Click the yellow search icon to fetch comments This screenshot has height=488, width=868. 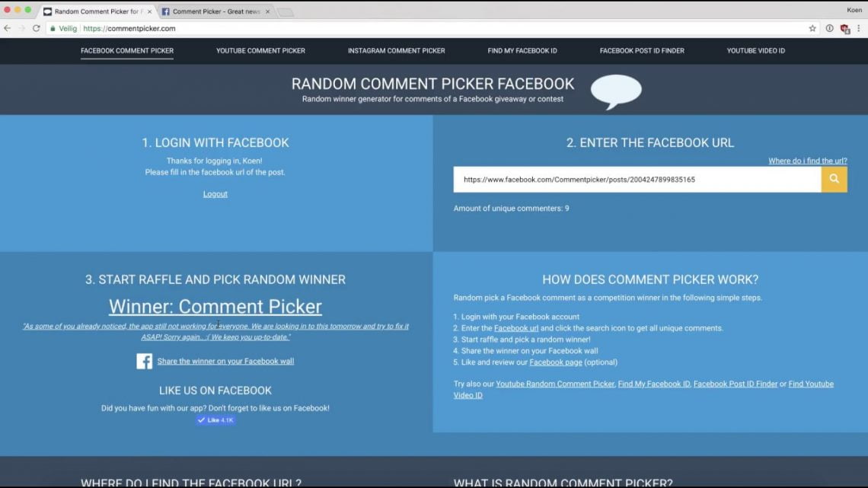click(834, 179)
